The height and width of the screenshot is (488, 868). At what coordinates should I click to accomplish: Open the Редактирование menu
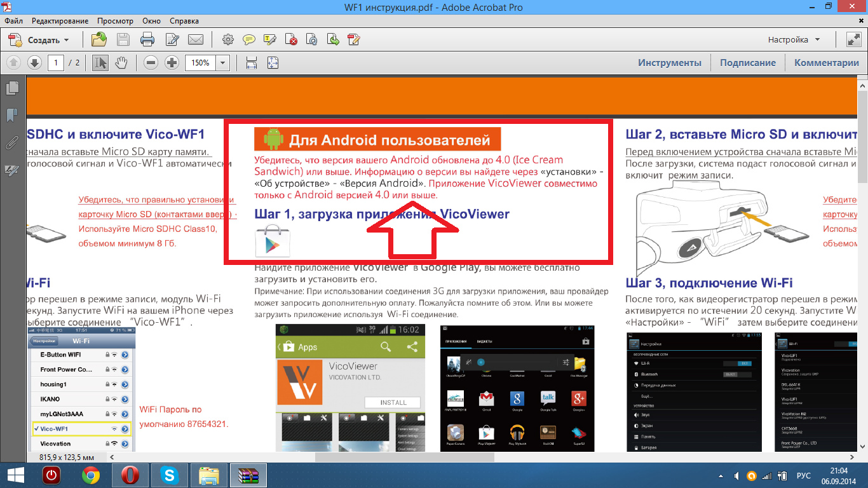click(x=60, y=21)
